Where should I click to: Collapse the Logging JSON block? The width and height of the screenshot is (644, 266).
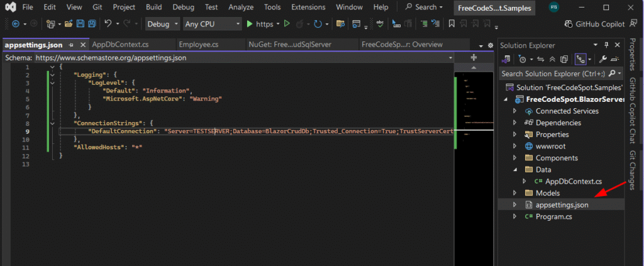click(52, 75)
